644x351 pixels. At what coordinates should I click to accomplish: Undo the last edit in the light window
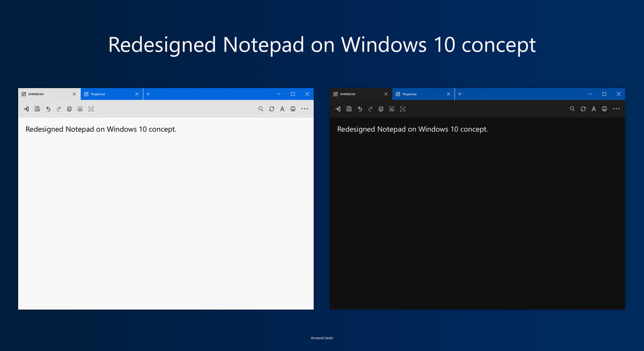tap(48, 108)
